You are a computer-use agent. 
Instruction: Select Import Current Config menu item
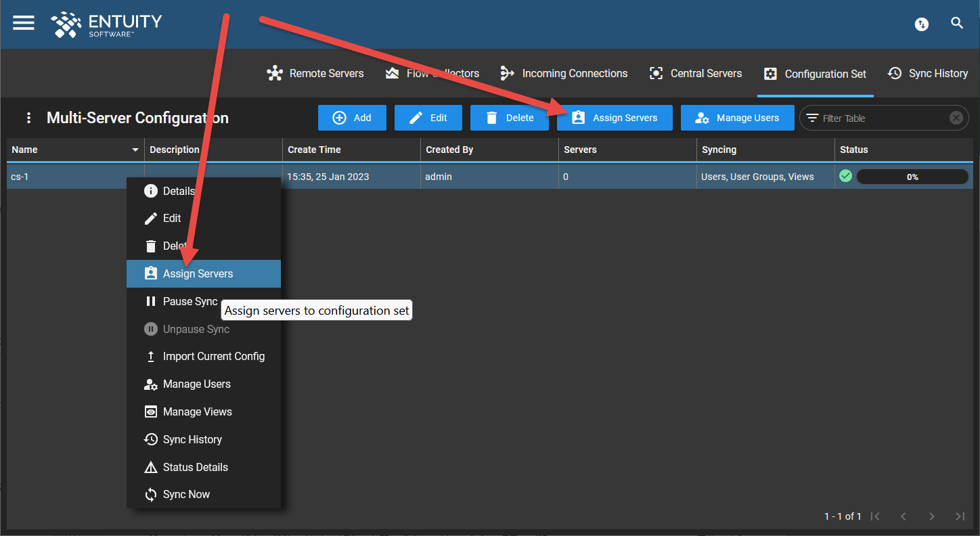tap(204, 356)
